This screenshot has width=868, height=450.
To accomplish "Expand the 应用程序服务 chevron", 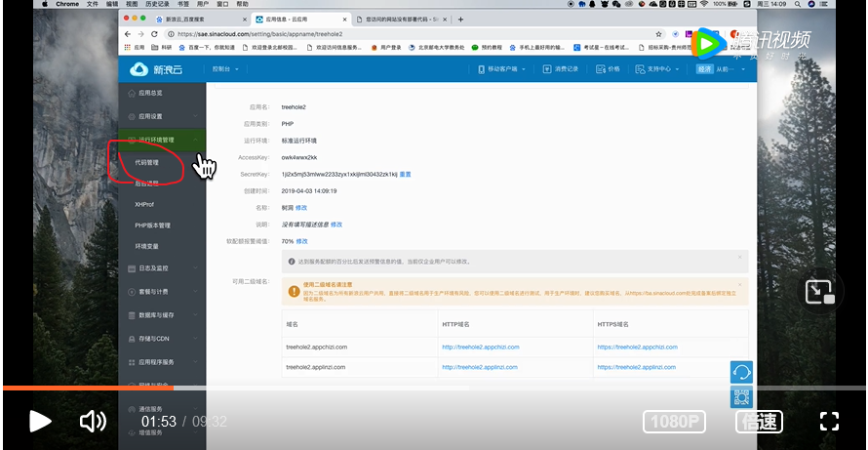I will point(195,362).
